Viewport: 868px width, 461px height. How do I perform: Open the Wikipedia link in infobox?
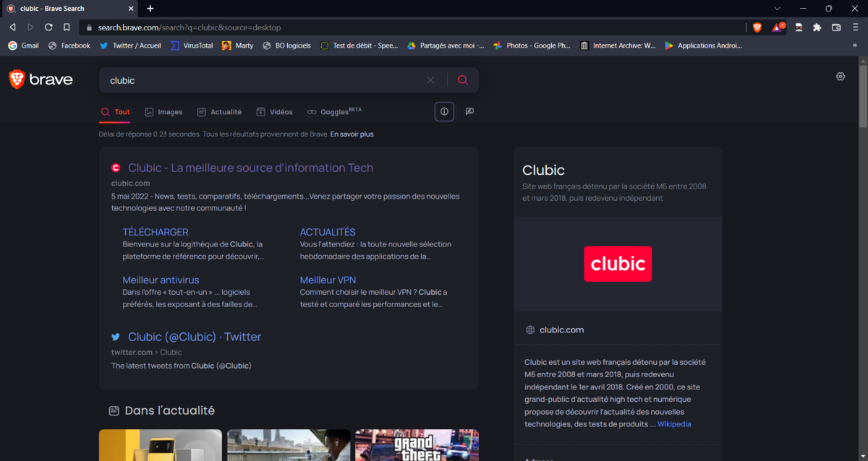[674, 424]
